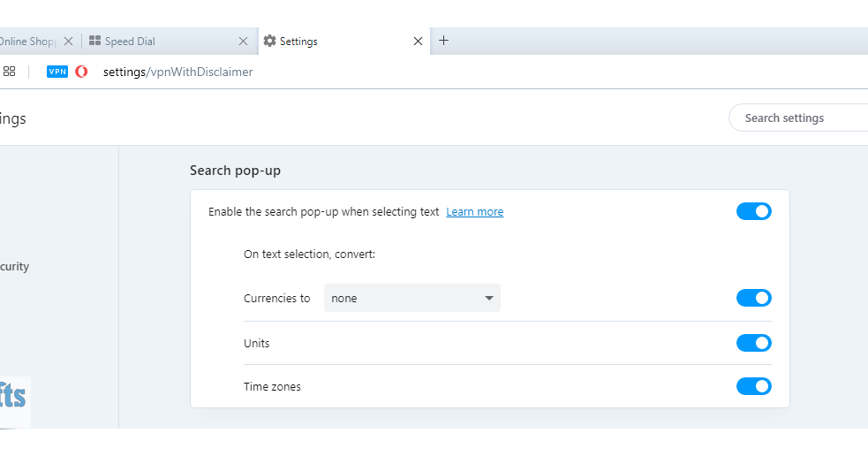868x456 pixels.
Task: Go to Security section in sidebar
Action: [x=14, y=267]
